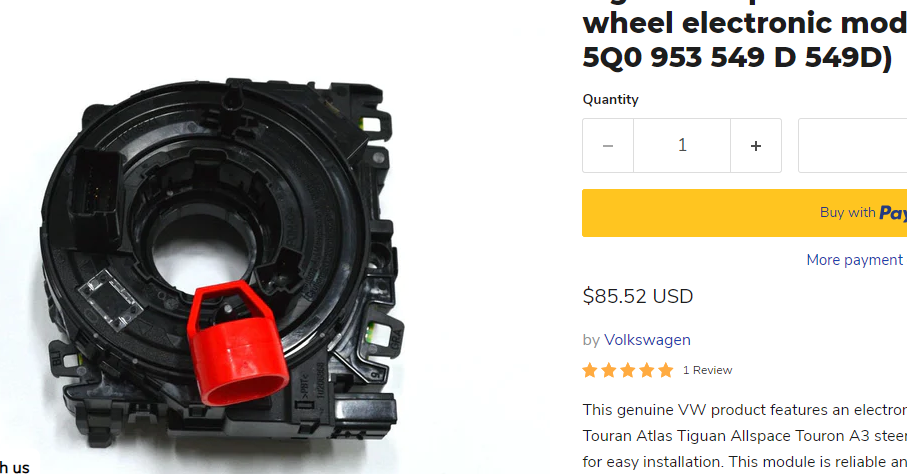Increase quantity with the plus button
Screen dimensions: 907x474
pyautogui.click(x=755, y=145)
